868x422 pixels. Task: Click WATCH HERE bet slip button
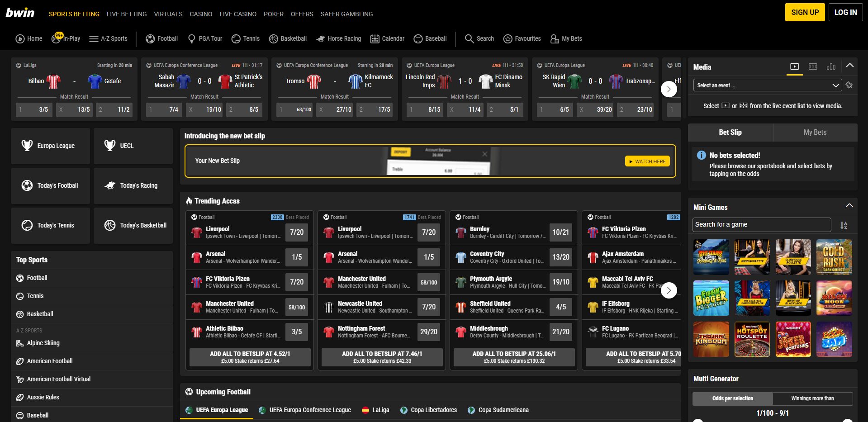[647, 161]
